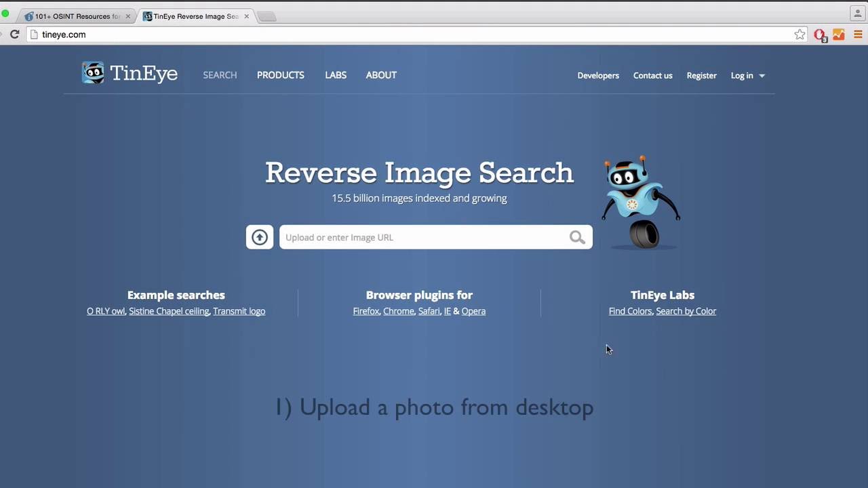Open the Firefox plugin link

tap(366, 311)
